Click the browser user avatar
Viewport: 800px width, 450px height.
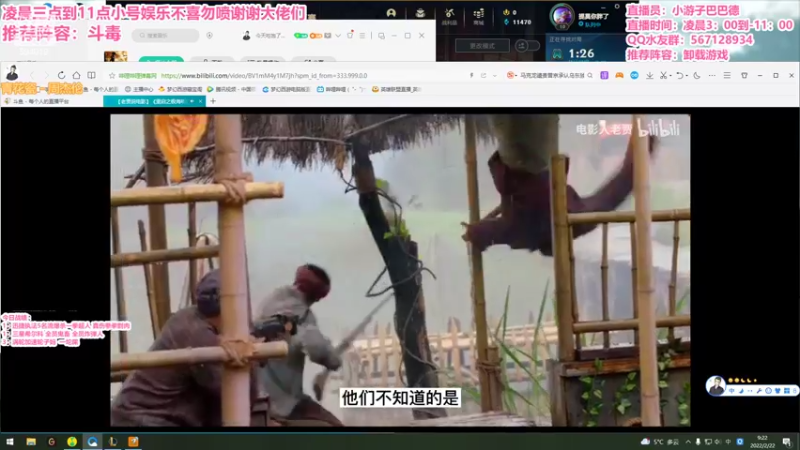(12, 74)
